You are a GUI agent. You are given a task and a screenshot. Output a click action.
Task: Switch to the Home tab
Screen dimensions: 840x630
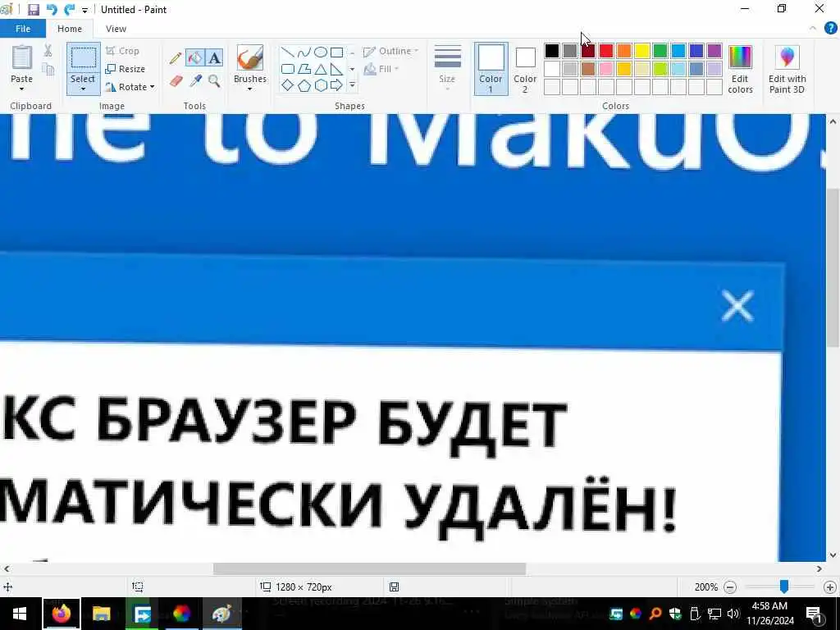(x=70, y=29)
